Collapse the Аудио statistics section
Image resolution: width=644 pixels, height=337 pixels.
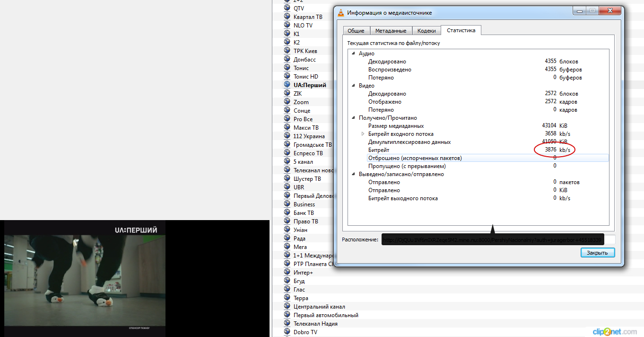(353, 53)
